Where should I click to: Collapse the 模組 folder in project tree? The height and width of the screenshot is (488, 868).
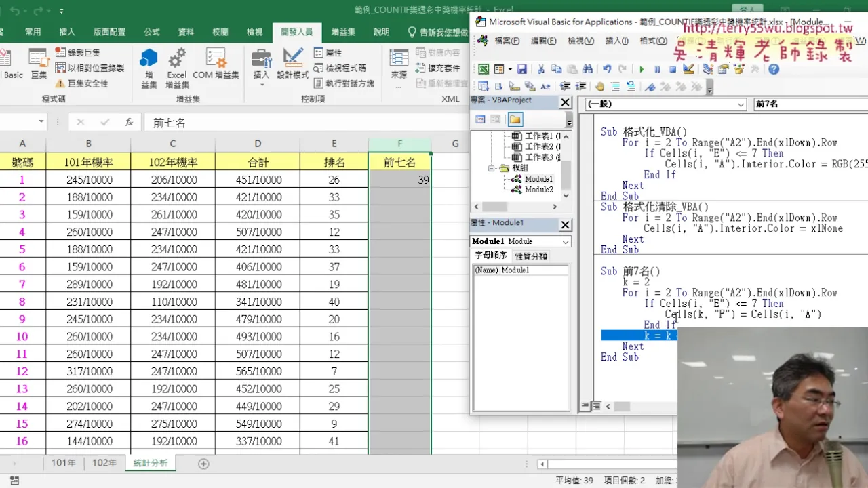point(492,168)
